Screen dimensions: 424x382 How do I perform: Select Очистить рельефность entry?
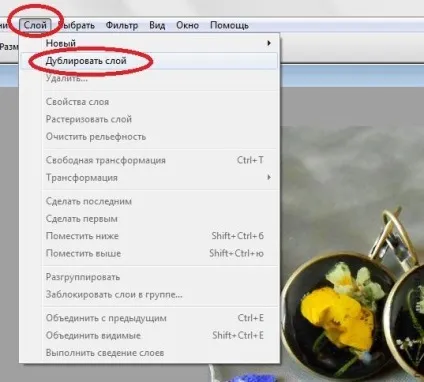pos(149,137)
